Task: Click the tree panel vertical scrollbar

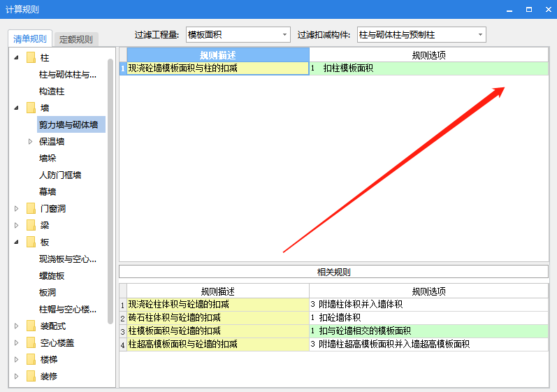Action: 110,191
